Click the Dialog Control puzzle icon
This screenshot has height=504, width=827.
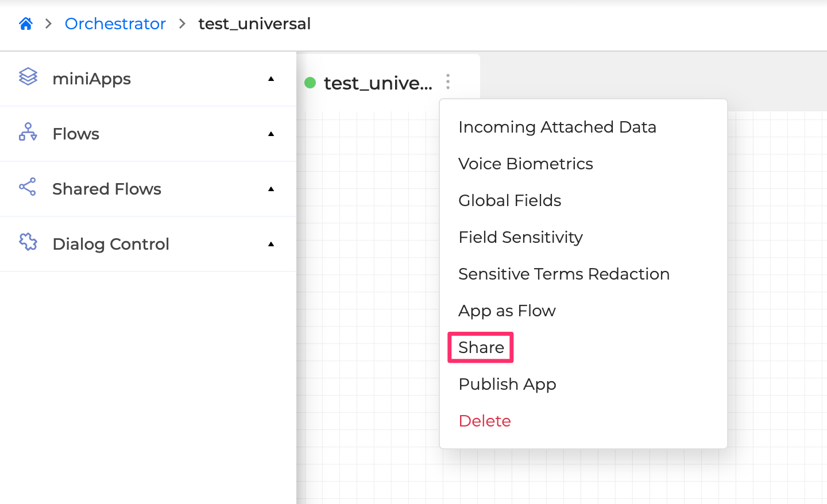click(28, 242)
